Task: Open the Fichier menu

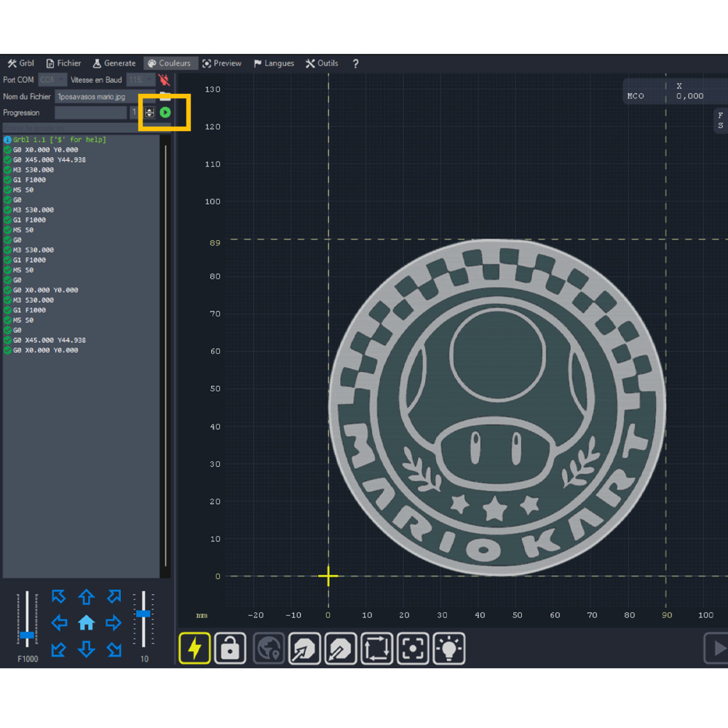Action: (x=63, y=63)
